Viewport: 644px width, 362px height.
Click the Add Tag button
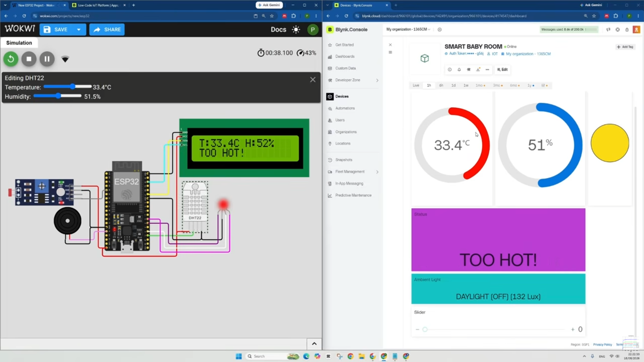pyautogui.click(x=625, y=47)
